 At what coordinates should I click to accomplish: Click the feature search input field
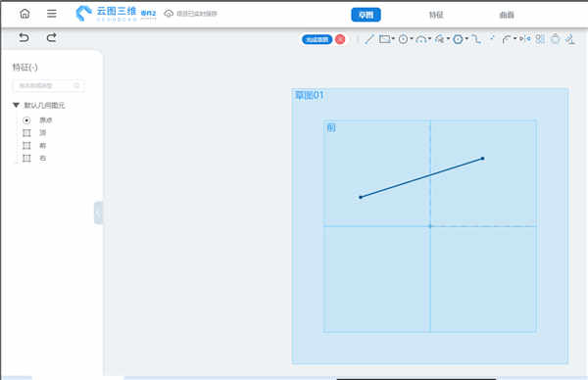[x=49, y=85]
